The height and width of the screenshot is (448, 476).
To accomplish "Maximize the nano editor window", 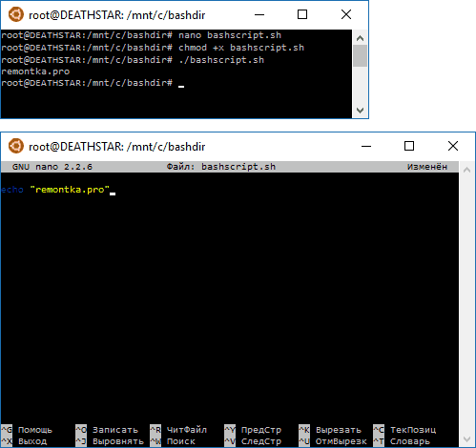I will (409, 146).
